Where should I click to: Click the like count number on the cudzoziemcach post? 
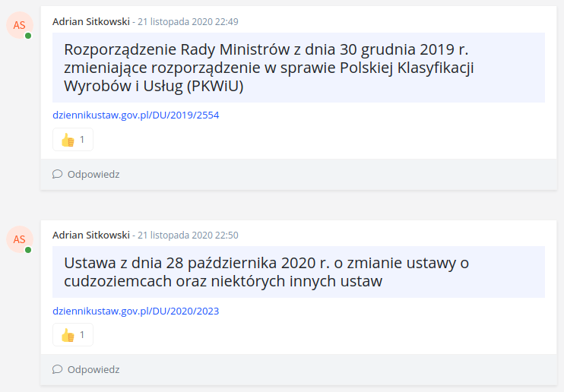click(x=82, y=335)
